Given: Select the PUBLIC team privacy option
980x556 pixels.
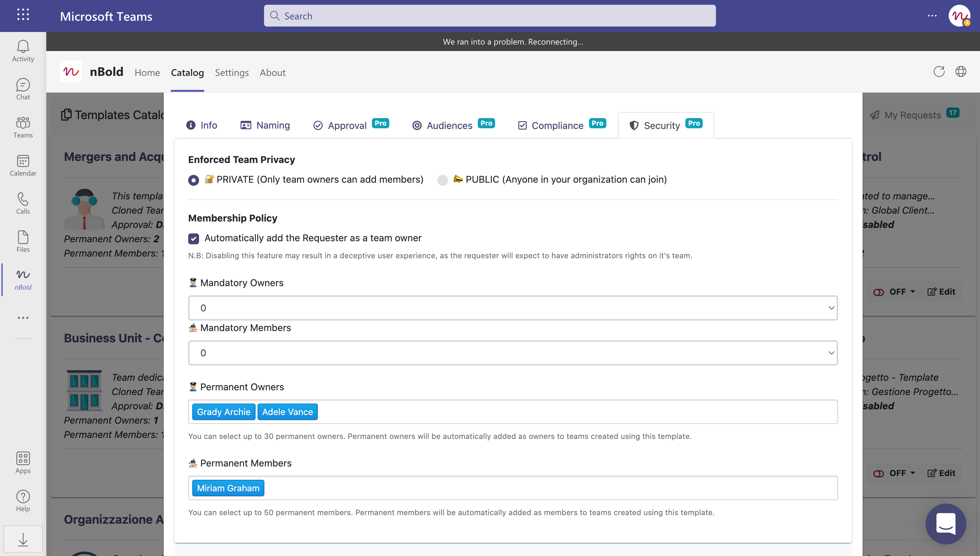Looking at the screenshot, I should tap(442, 180).
